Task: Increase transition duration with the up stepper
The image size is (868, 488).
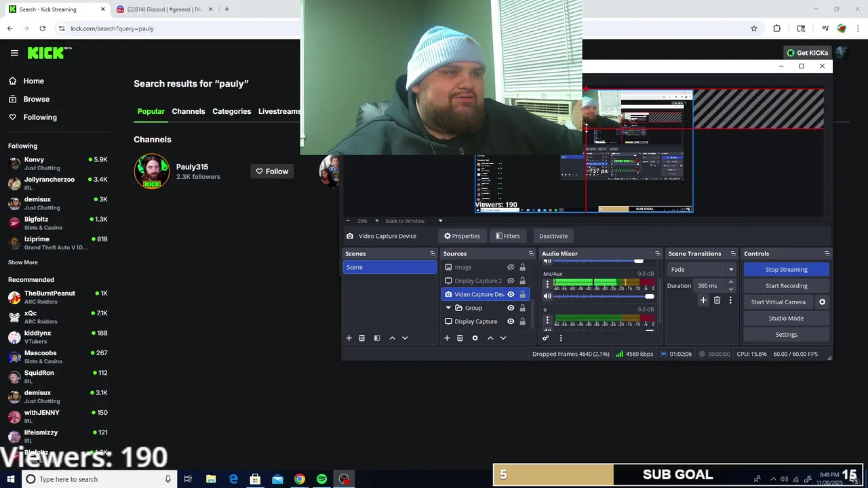Action: pos(730,283)
